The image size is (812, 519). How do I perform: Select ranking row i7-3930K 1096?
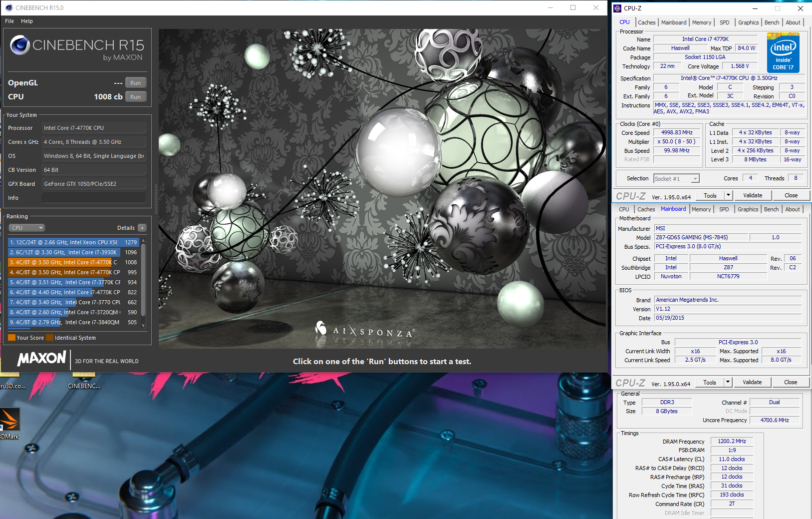73,252
